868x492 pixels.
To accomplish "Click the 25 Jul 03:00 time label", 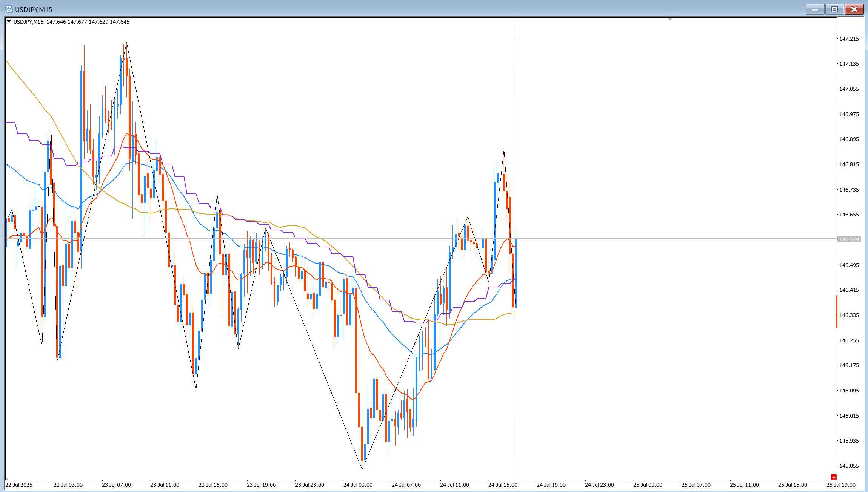I will click(648, 485).
